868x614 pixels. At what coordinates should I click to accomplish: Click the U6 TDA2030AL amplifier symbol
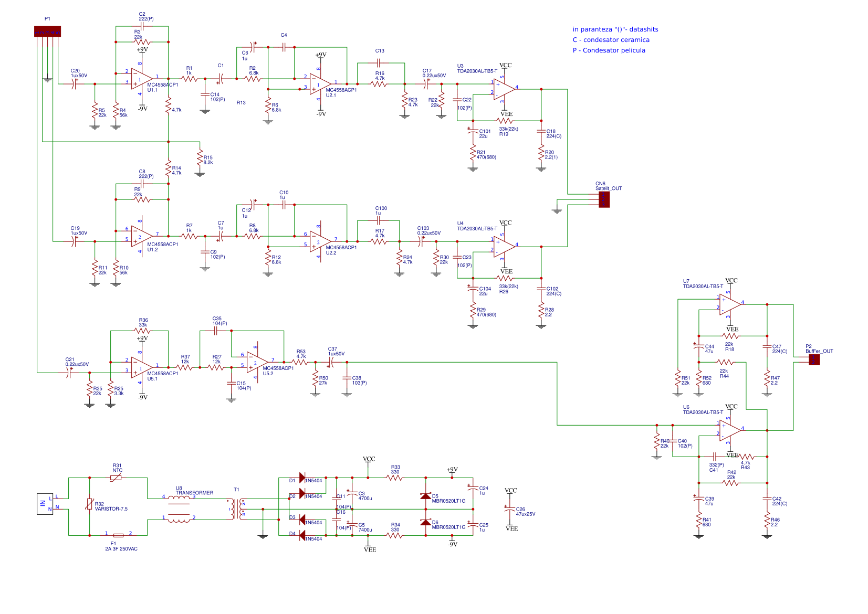(x=729, y=430)
